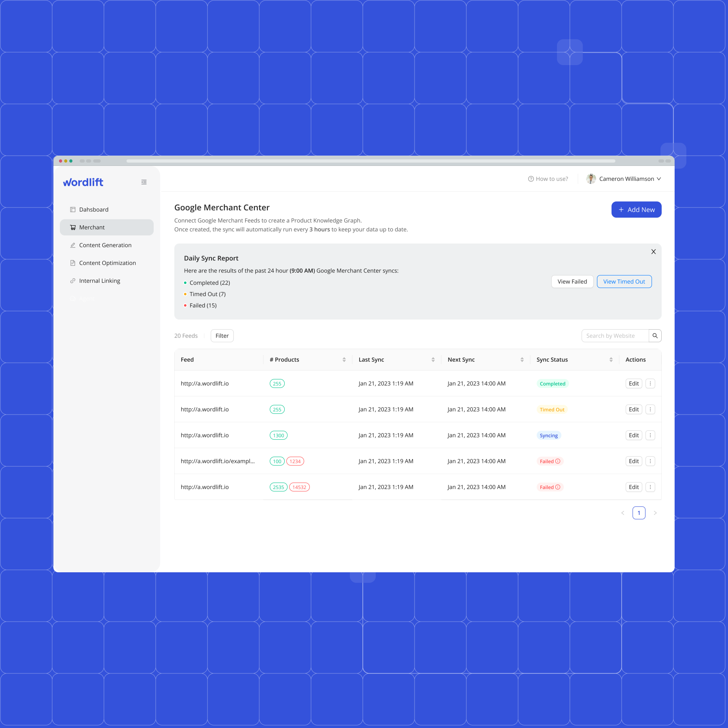Open the Filter options
Image resolution: width=728 pixels, height=728 pixels.
222,336
